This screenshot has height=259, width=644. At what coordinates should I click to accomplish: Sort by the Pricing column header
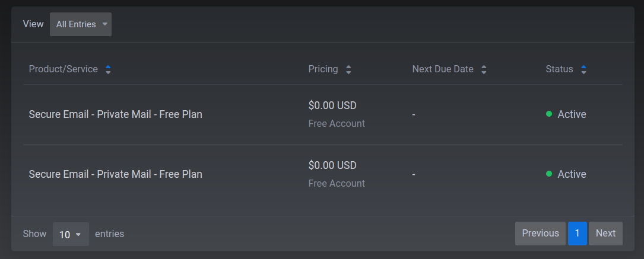(x=323, y=69)
